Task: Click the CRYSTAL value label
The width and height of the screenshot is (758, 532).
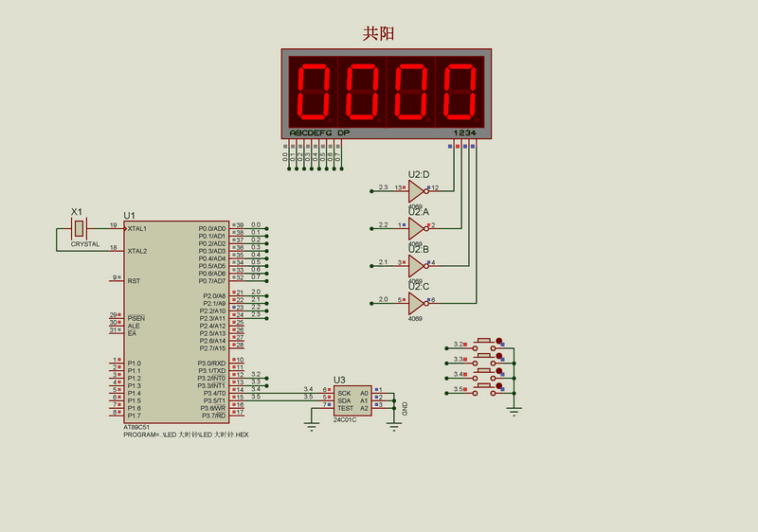Action: pyautogui.click(x=85, y=244)
